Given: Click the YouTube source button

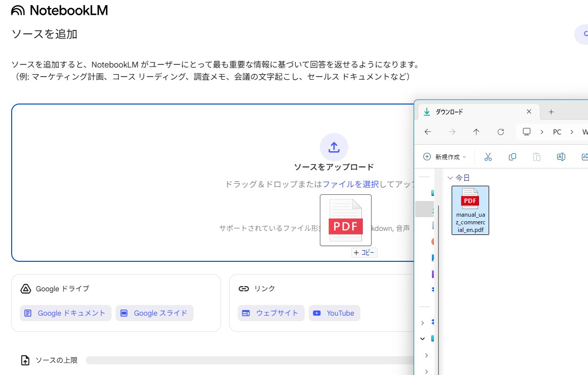Looking at the screenshot, I should pos(334,313).
